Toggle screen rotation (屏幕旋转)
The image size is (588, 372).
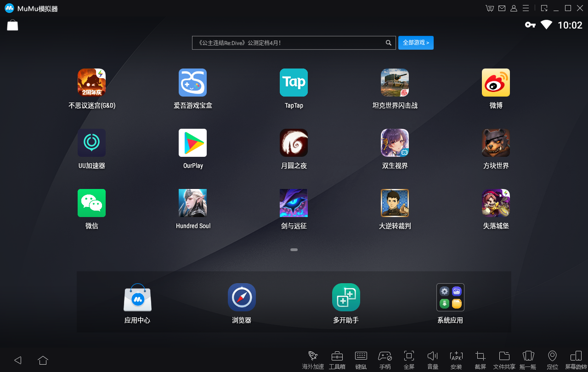coord(576,359)
